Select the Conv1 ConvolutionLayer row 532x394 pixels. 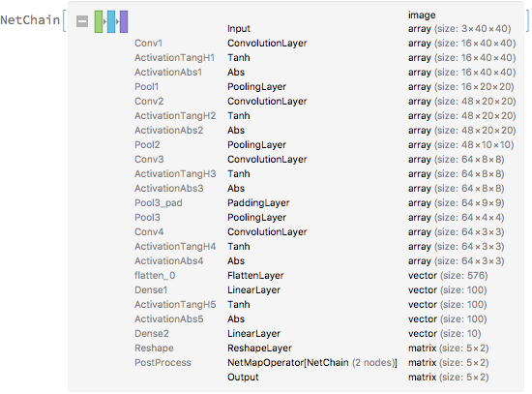[x=325, y=44]
